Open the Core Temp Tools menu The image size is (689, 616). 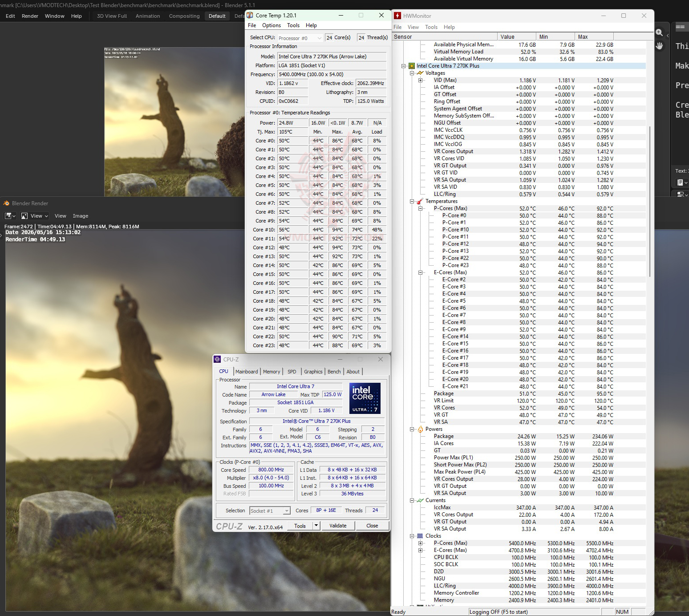tap(293, 25)
